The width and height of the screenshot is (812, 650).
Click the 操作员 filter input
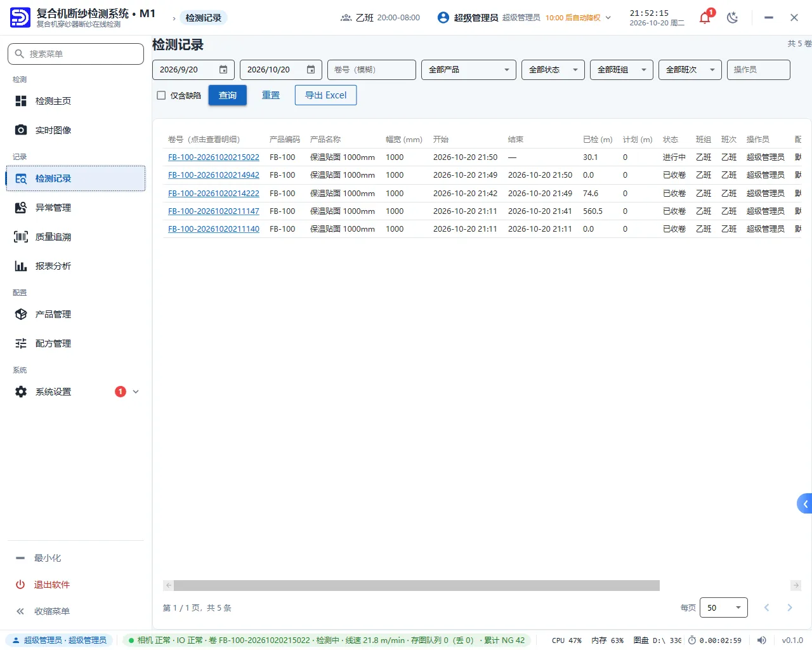(x=759, y=70)
